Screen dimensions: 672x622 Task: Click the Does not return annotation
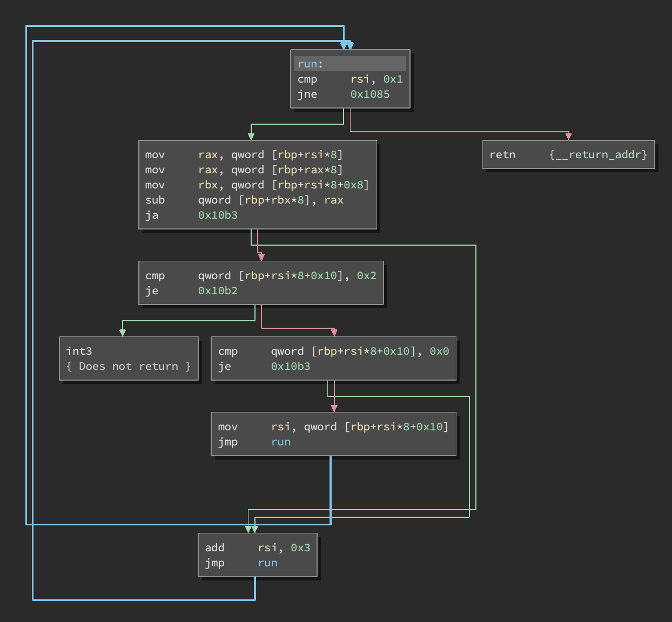[129, 366]
